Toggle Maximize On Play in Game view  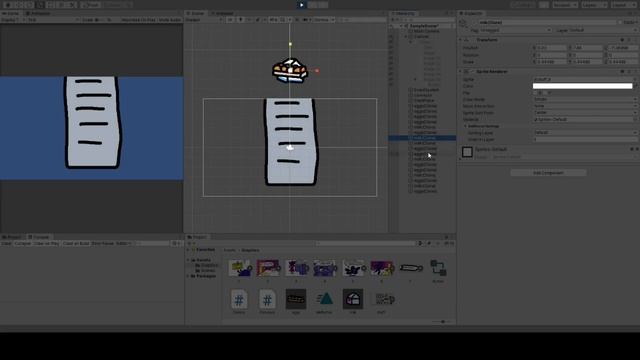pyautogui.click(x=138, y=20)
